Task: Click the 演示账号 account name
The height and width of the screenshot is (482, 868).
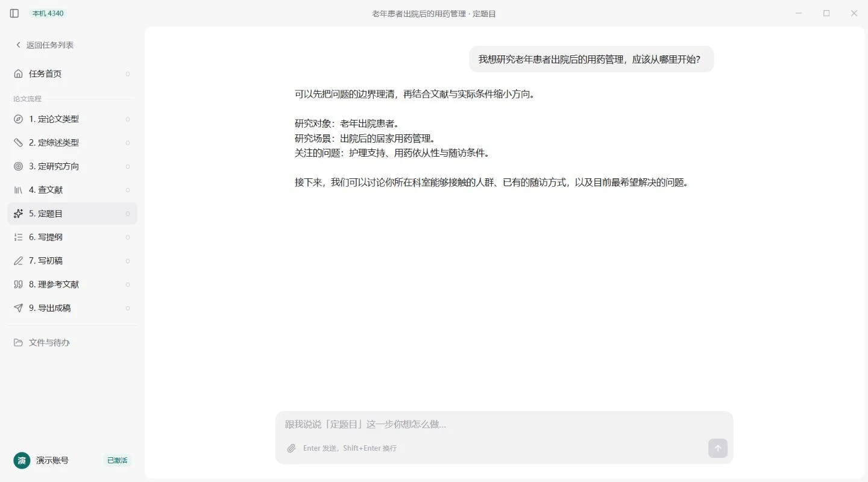Action: (x=52, y=460)
